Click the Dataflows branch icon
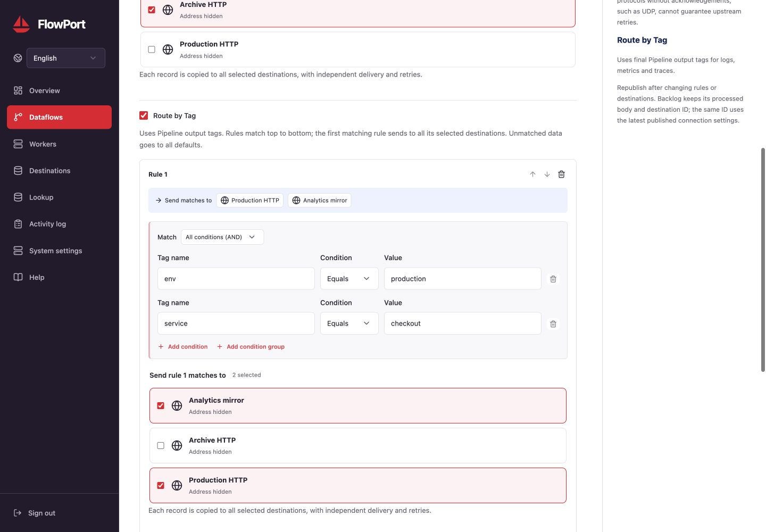This screenshot has height=532, width=766. coord(18,117)
